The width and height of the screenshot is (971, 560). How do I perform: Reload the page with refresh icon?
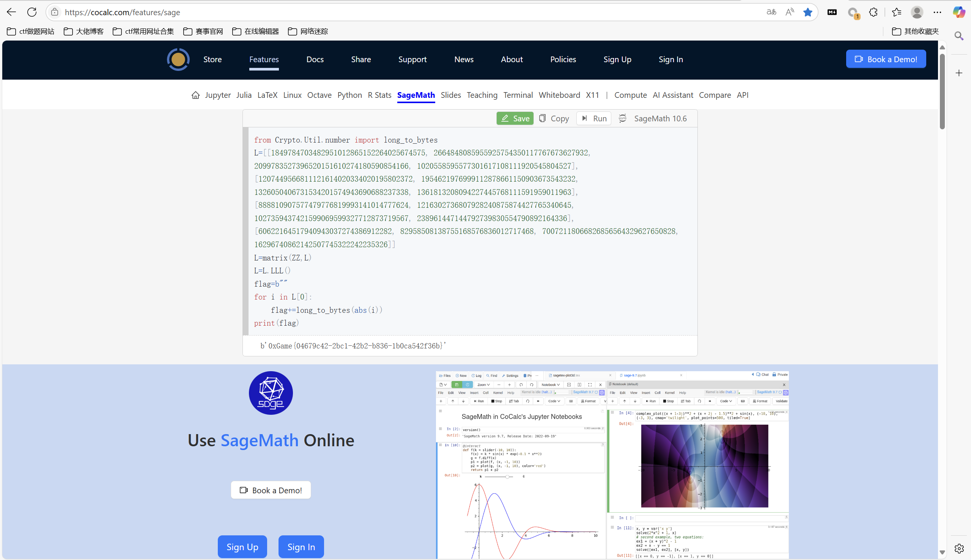click(32, 12)
